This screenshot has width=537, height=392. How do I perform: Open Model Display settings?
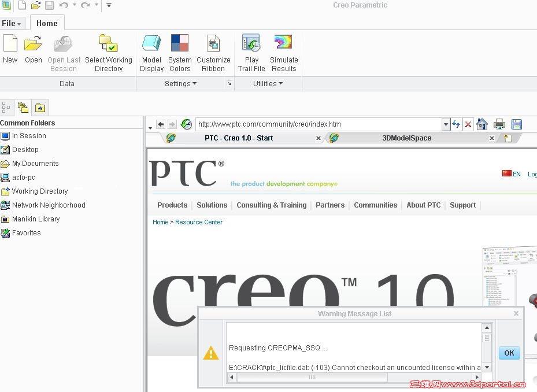[151, 53]
